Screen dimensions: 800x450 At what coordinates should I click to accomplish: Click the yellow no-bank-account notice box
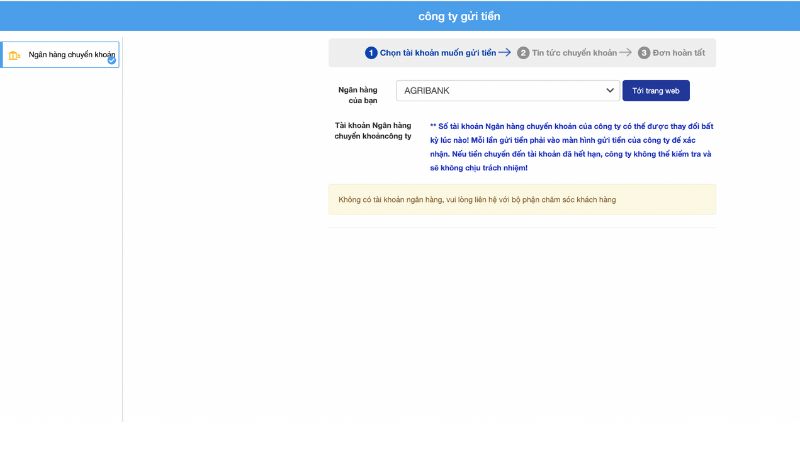[x=522, y=200]
